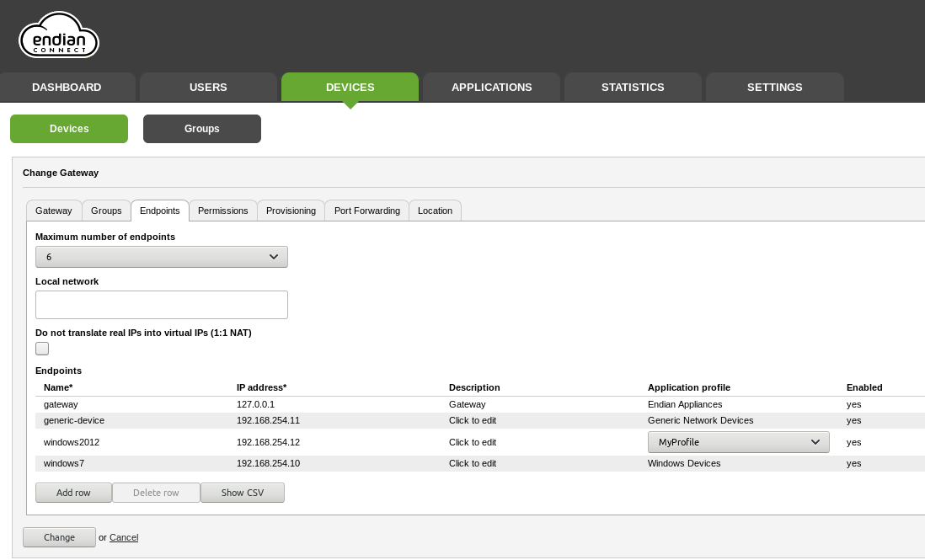Open the Provisioning tab
This screenshot has height=560, width=925.
click(x=291, y=211)
